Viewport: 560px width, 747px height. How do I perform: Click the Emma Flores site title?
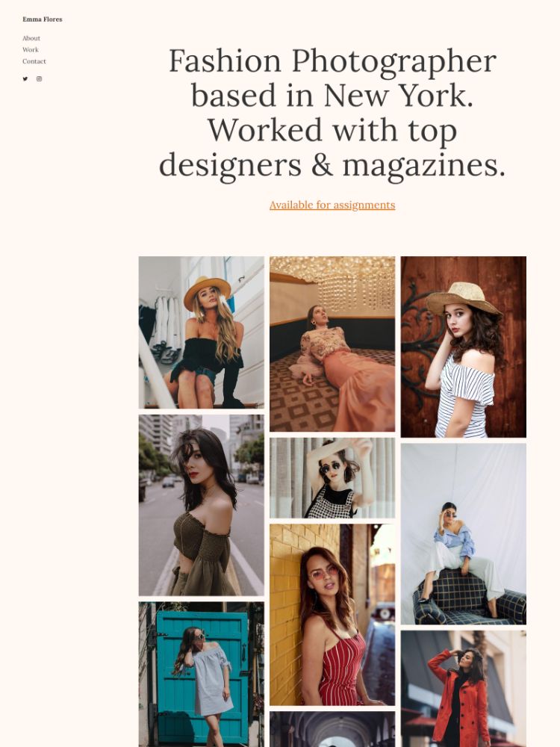[43, 19]
